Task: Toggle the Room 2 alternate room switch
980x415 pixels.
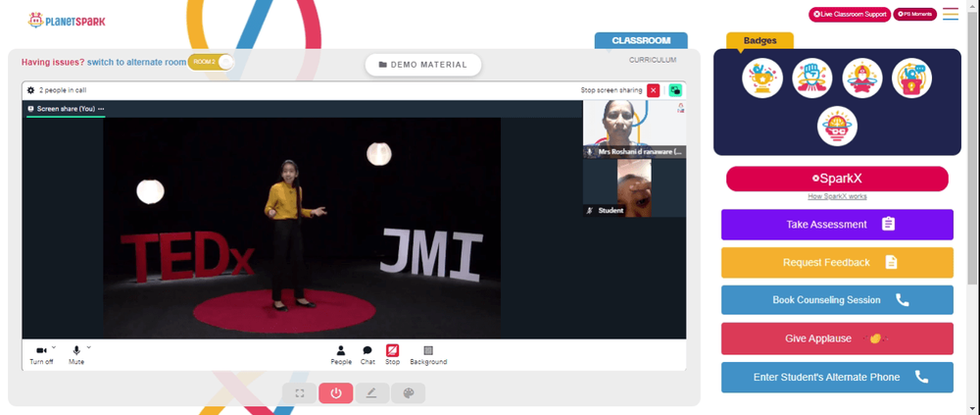Action: point(212,62)
